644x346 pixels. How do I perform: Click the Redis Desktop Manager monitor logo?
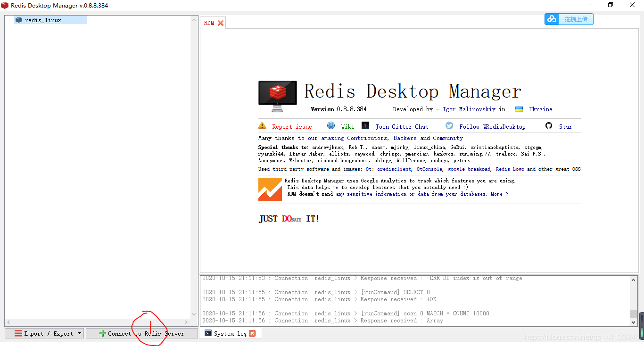coord(278,96)
